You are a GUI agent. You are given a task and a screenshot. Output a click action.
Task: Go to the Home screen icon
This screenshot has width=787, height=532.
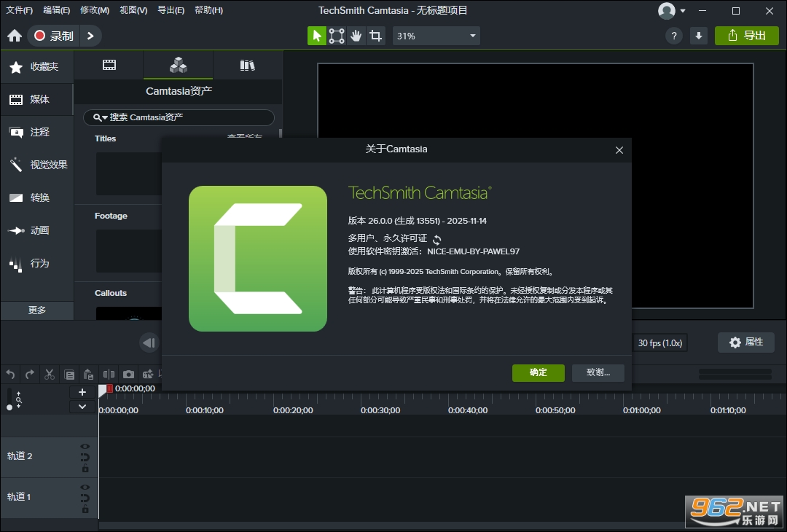point(15,36)
